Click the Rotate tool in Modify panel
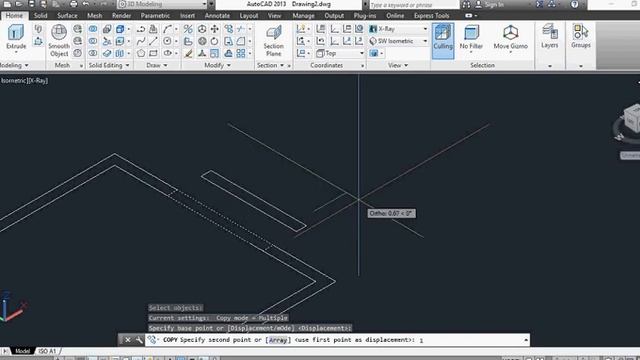This screenshot has width=640, height=360. (x=214, y=41)
